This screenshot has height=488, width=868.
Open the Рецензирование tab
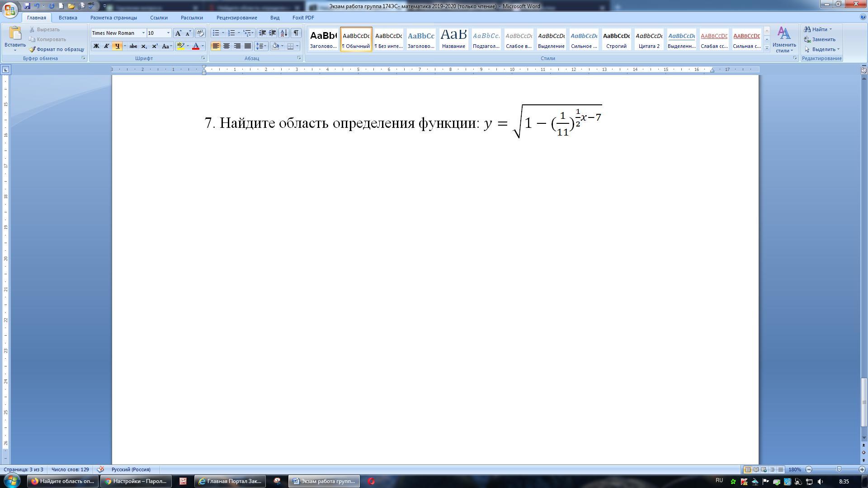coord(236,18)
